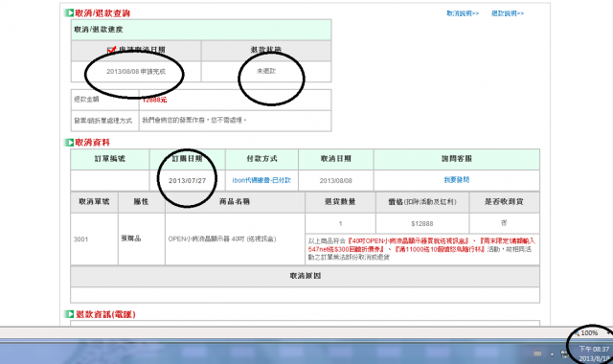Select the order date 2013/07/27 cell
Image resolution: width=613 pixels, height=364 pixels.
pyautogui.click(x=188, y=181)
